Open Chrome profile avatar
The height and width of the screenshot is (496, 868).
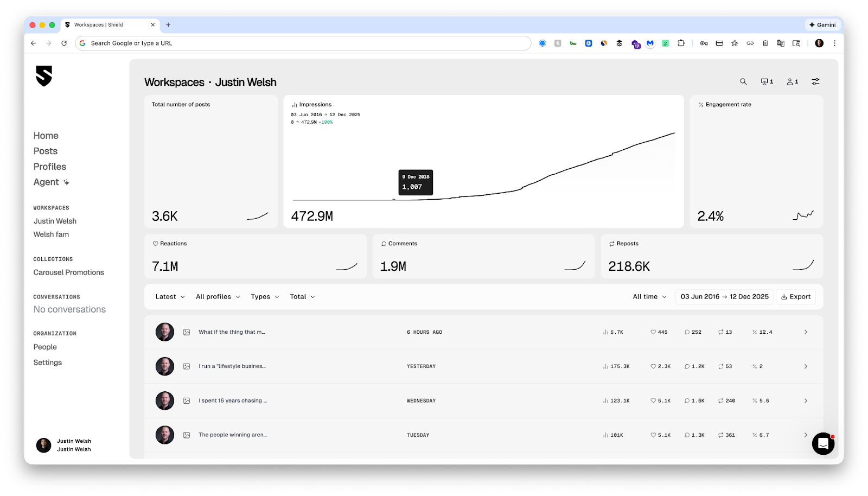(x=819, y=43)
